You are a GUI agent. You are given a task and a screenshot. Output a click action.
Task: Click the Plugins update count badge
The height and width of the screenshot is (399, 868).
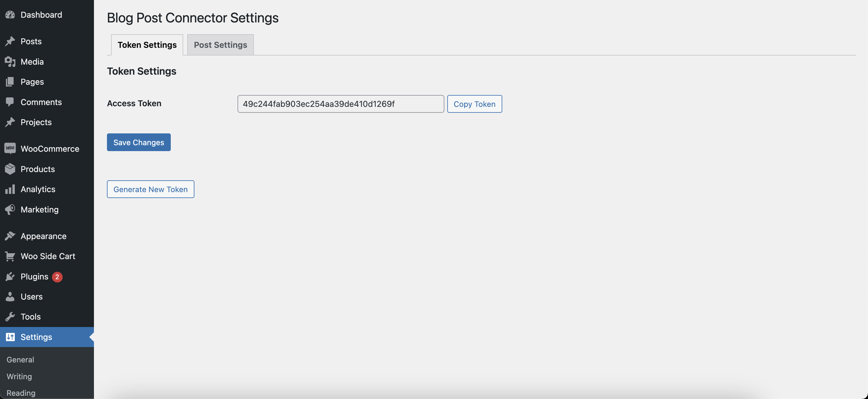[x=57, y=277]
